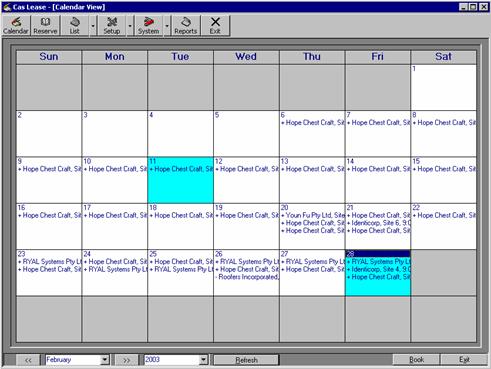Viewport: 491px width, 369px height.
Task: Go to next month with >> button
Action: [126, 360]
